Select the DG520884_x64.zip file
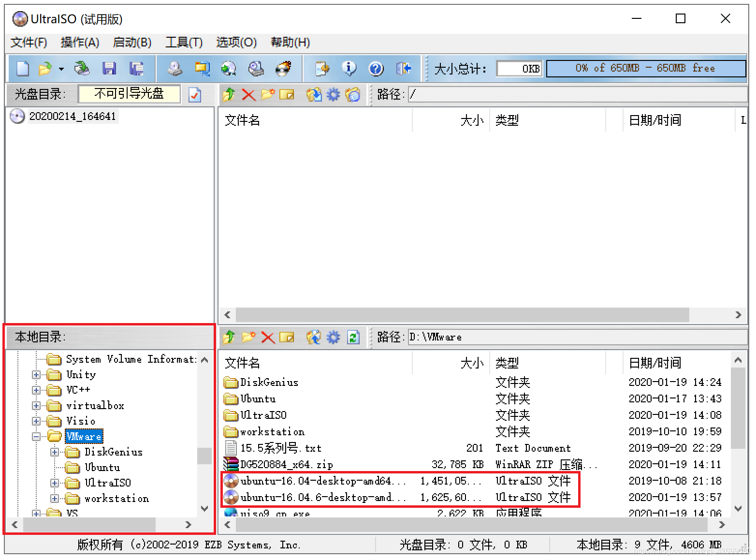Viewport: 756px width, 560px height. coord(286,465)
